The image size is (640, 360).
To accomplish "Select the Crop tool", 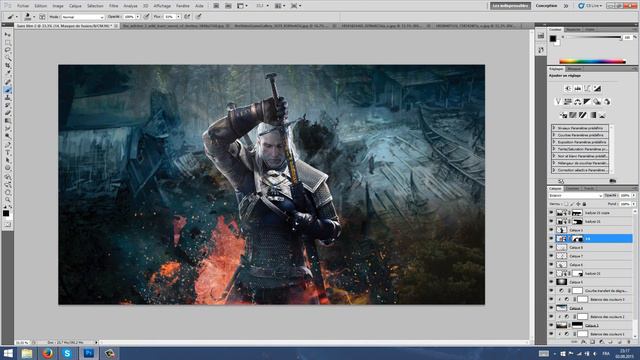I will [x=7, y=65].
